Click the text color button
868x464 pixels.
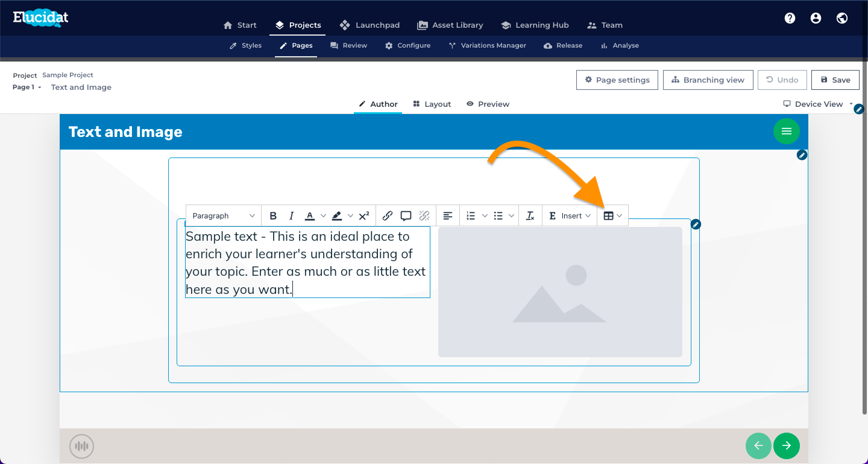pos(310,216)
